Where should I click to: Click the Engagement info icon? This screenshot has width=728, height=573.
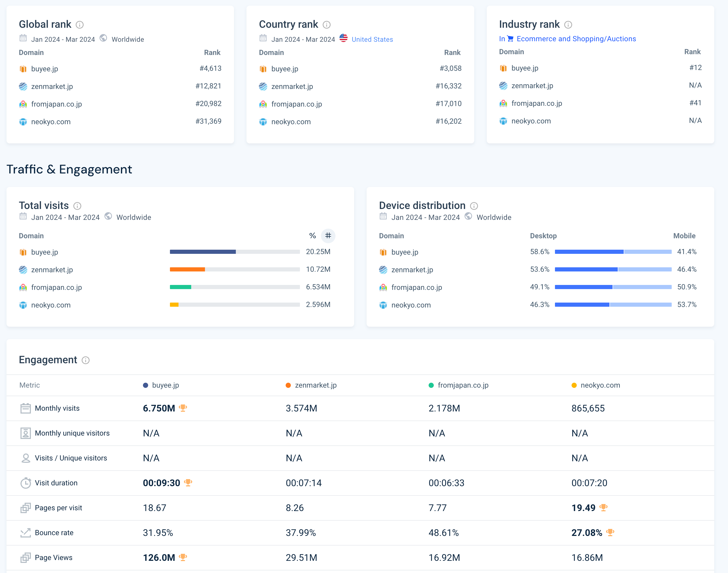(x=86, y=360)
